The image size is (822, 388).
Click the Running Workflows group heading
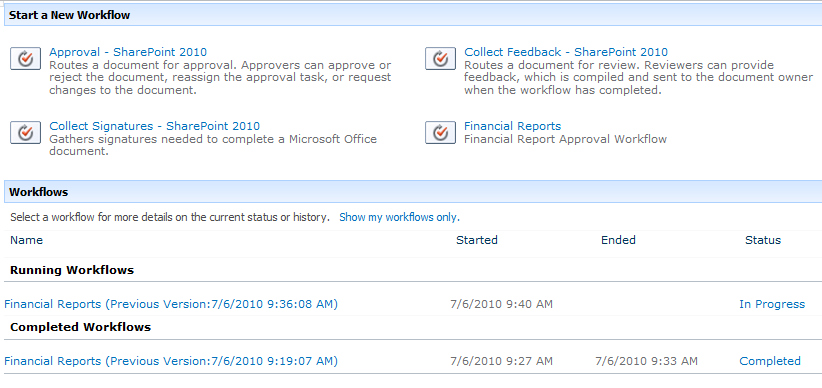coord(72,271)
